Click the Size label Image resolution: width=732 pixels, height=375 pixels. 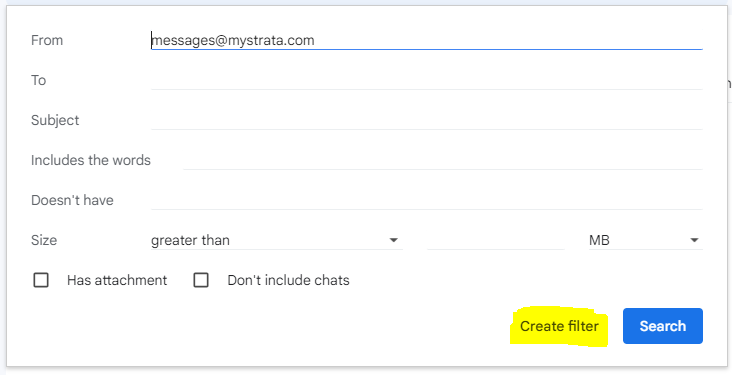44,240
